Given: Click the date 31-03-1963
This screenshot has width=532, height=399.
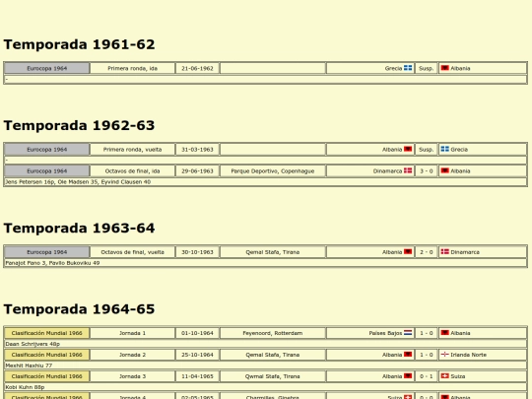Looking at the screenshot, I should (x=197, y=150).
